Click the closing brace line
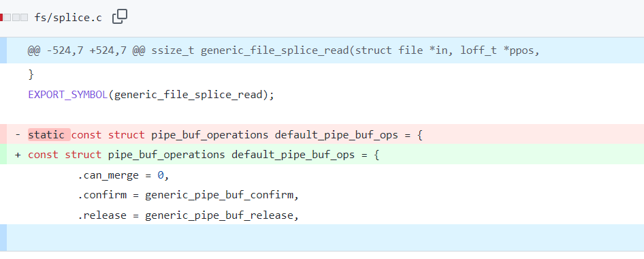The height and width of the screenshot is (259, 644). 31,74
